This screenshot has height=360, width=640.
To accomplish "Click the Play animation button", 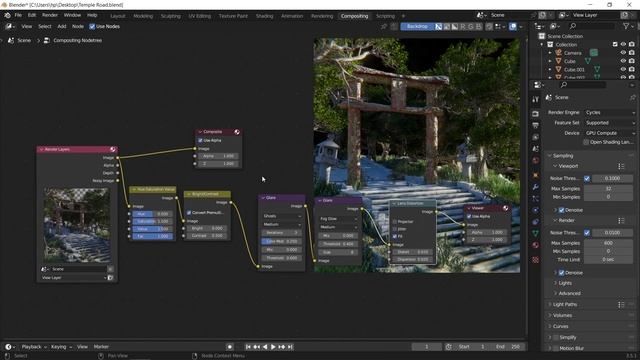I will pyautogui.click(x=273, y=347).
